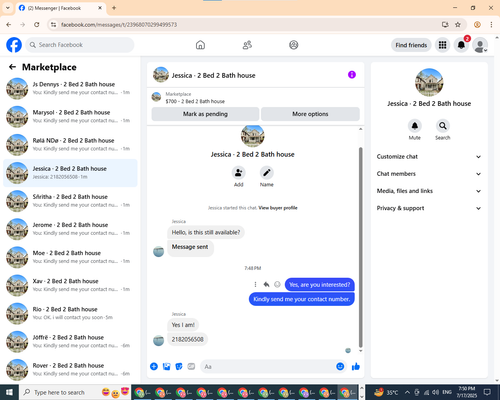Open the account profile avatar menu
Screen dimensions: 500x400
[480, 45]
